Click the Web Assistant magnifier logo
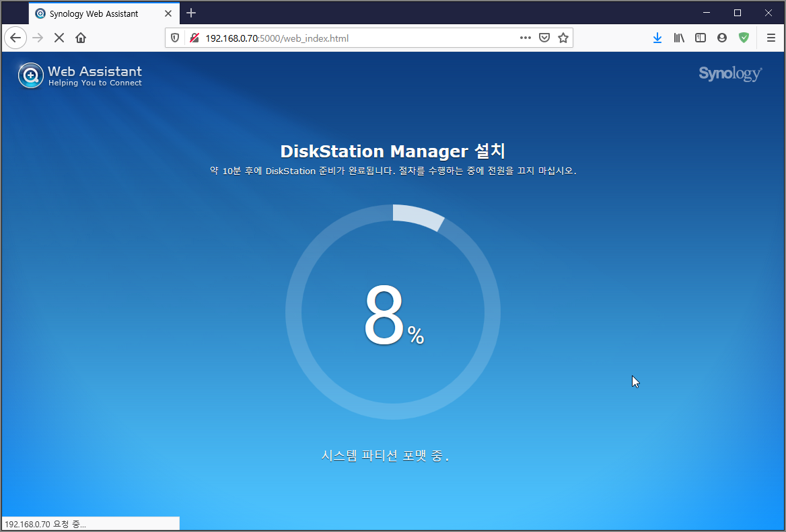This screenshot has width=786, height=532. coord(30,75)
